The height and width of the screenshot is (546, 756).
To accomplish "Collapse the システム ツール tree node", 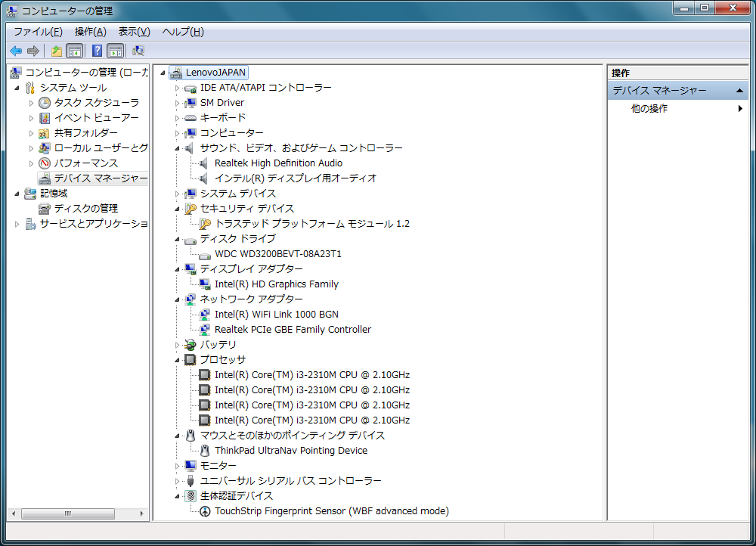I will (x=17, y=88).
